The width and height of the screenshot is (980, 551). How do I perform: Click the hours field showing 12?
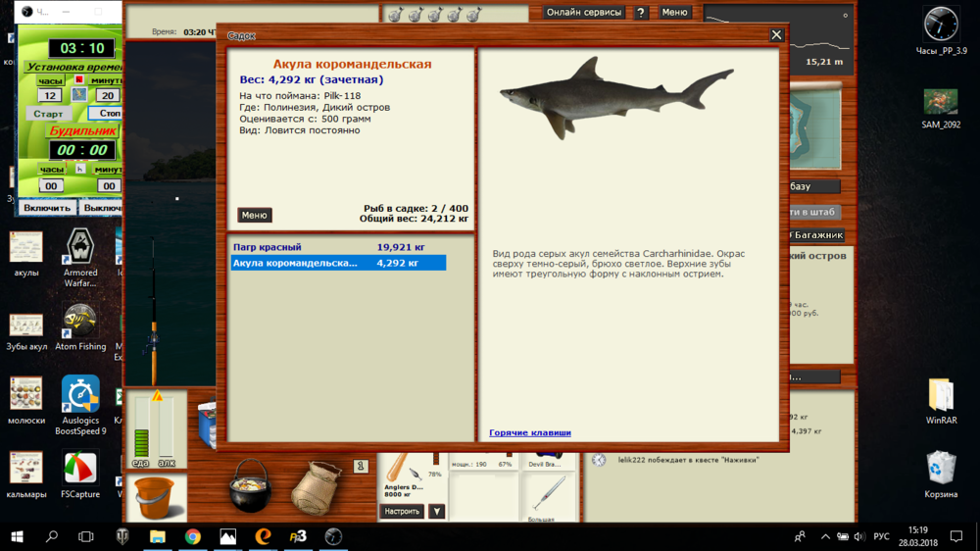click(x=50, y=96)
